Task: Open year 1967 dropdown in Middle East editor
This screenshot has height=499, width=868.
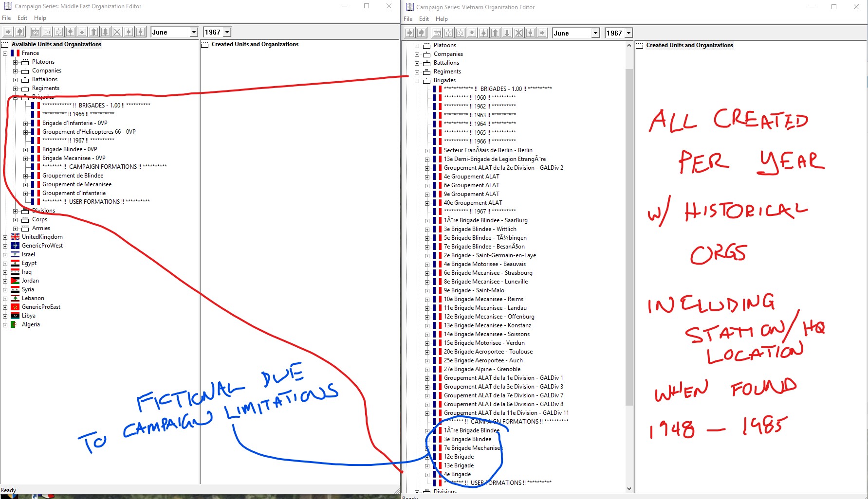Action: pyautogui.click(x=227, y=32)
